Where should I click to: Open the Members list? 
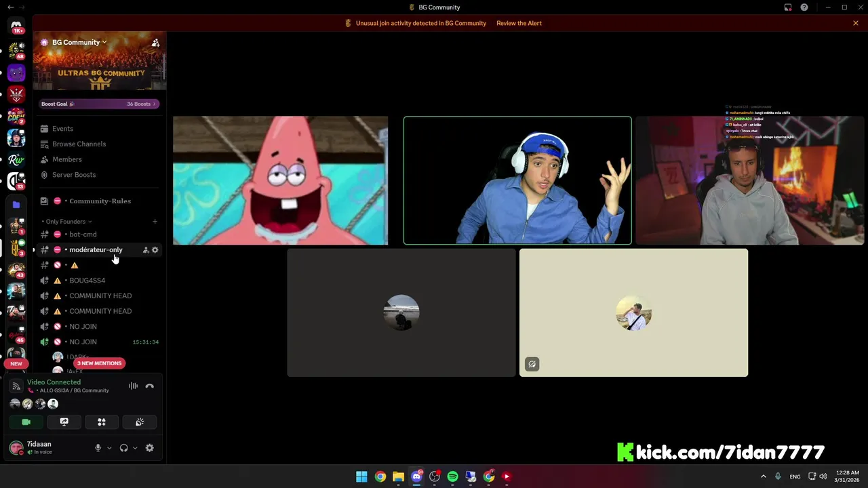tap(66, 159)
